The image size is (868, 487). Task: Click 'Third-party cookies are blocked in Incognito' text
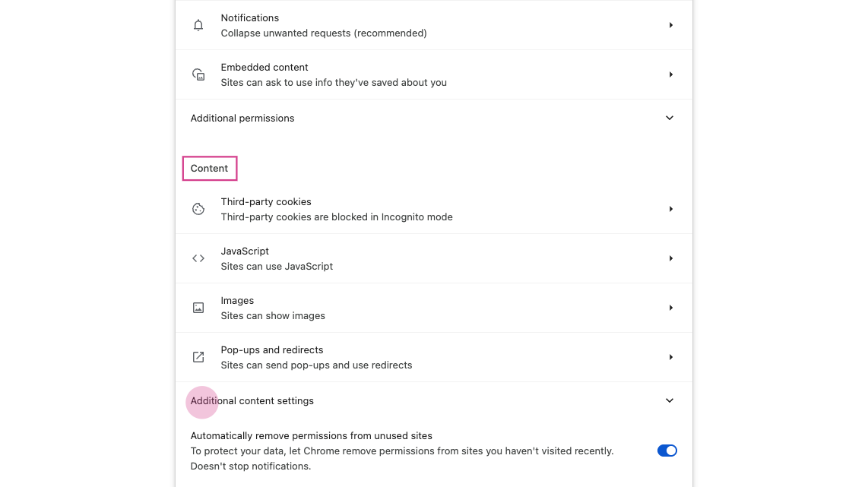click(x=337, y=217)
